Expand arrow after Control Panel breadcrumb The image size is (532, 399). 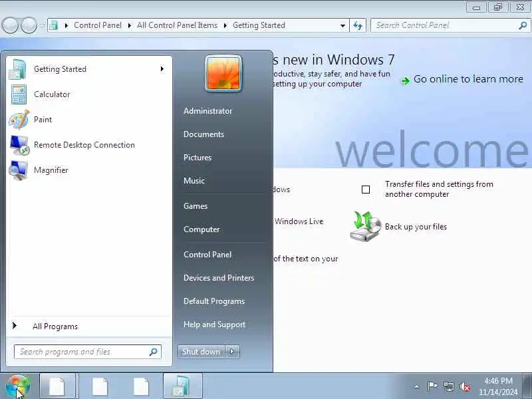[129, 25]
